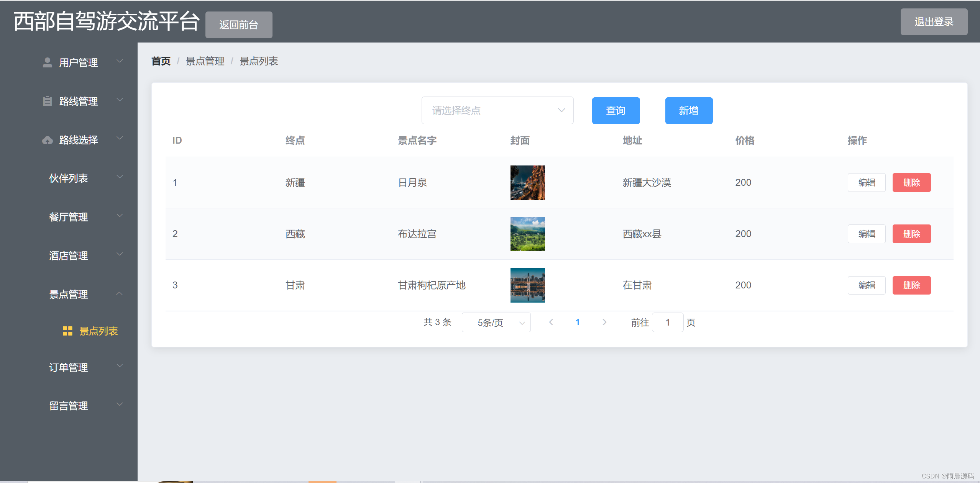Viewport: 980px width, 483px height.
Task: Open the 留言管理 sidebar menu
Action: pyautogui.click(x=69, y=406)
